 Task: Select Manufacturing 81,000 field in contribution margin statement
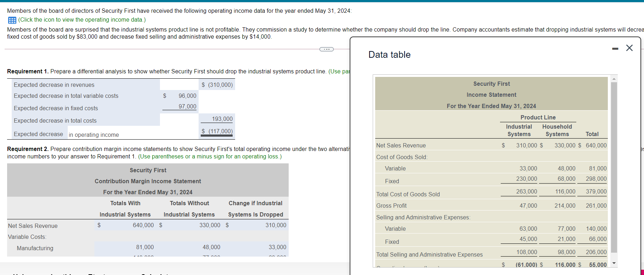(125, 247)
